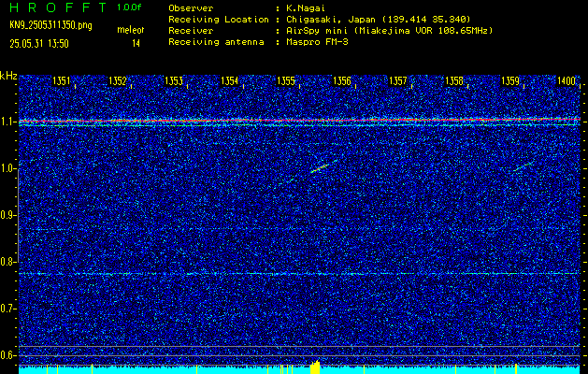
Task: Click the 1.1 frequency axis label
Action: coord(7,122)
